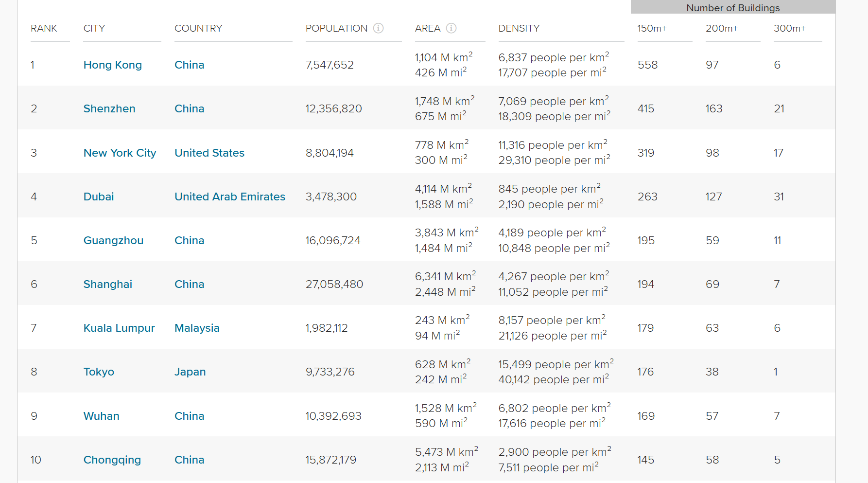Open the Shenzhen city link

(109, 108)
